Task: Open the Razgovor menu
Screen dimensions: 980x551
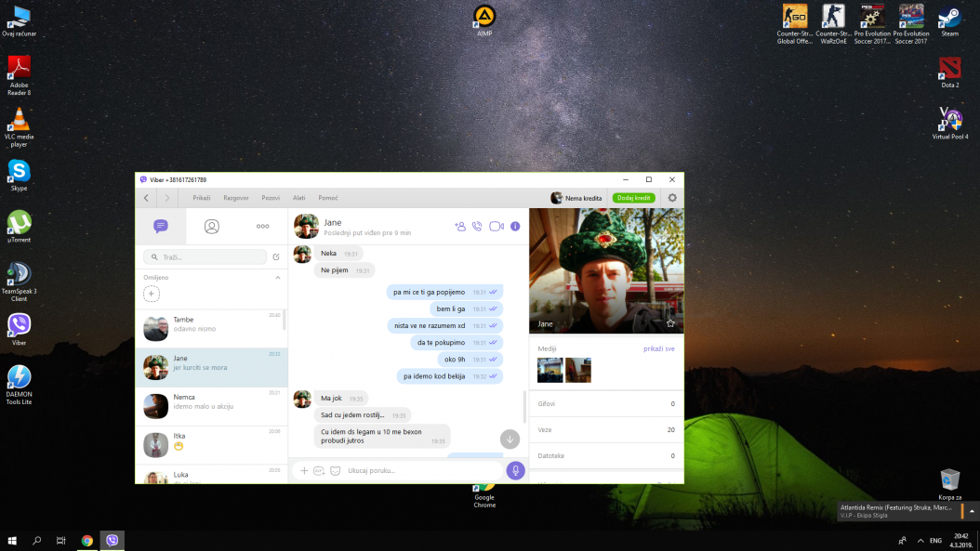Action: coord(235,198)
